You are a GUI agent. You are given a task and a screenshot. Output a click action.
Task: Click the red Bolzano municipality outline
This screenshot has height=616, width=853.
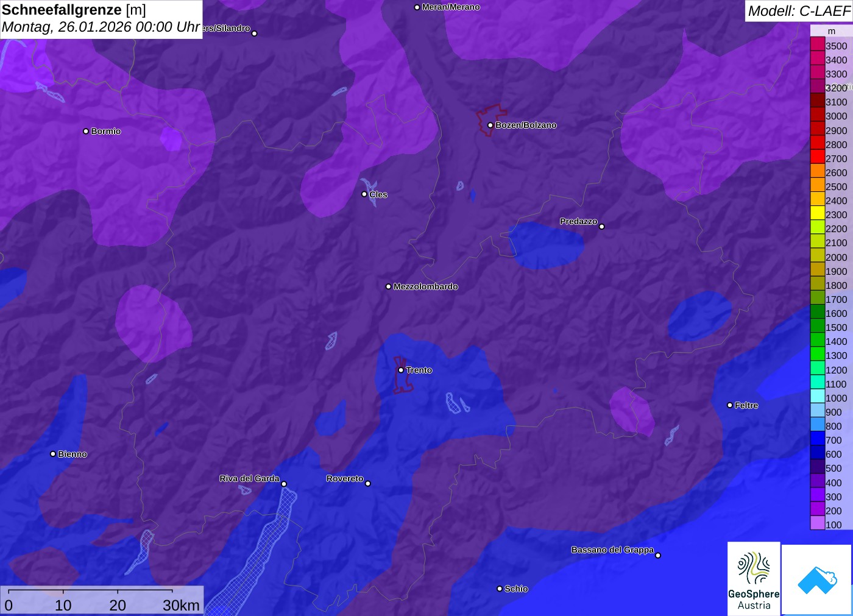pos(491,120)
